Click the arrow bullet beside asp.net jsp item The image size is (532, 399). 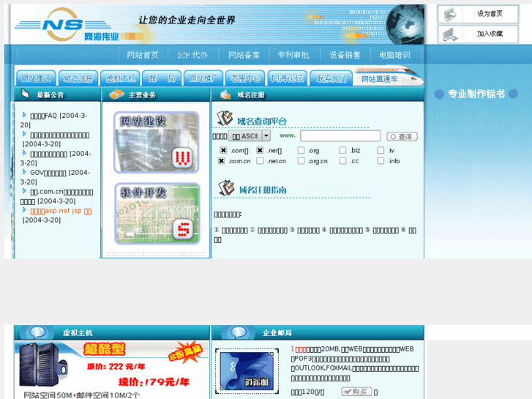pyautogui.click(x=24, y=209)
